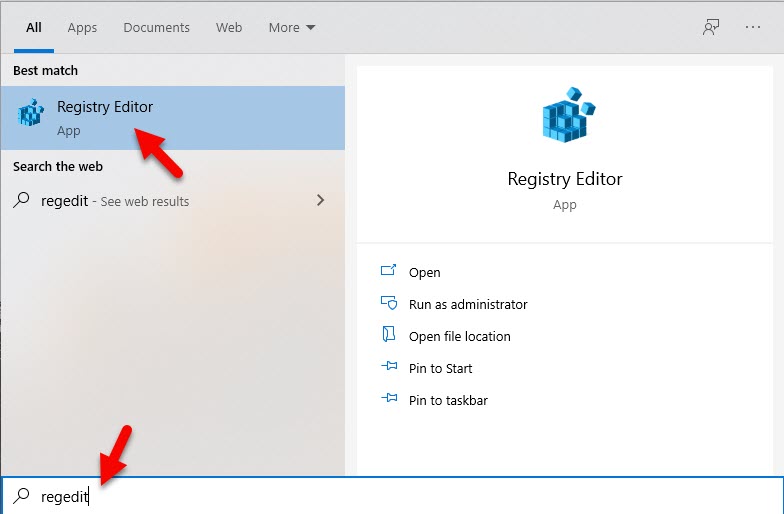The height and width of the screenshot is (514, 784).
Task: Click the Registry Editor title in preview pane
Action: click(x=565, y=180)
